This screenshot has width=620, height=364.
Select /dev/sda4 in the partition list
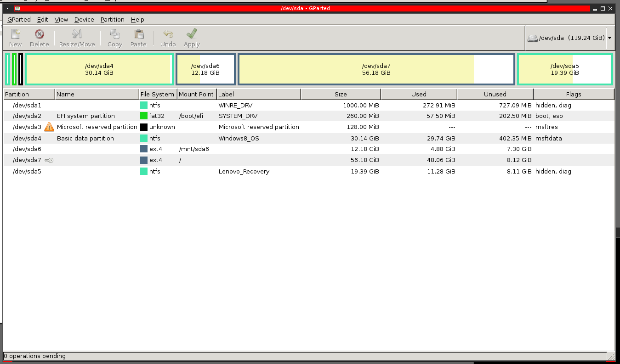(x=309, y=138)
